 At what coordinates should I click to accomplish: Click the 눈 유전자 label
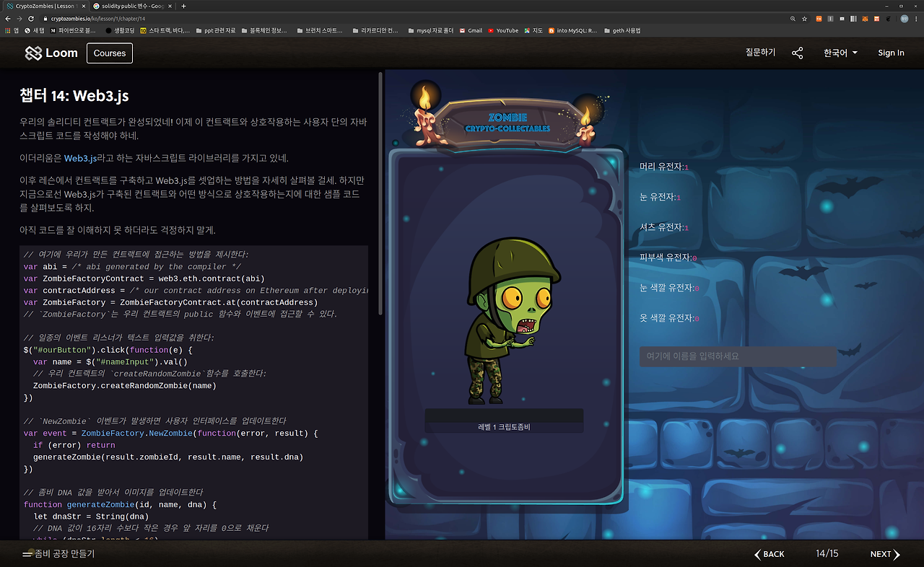point(658,197)
